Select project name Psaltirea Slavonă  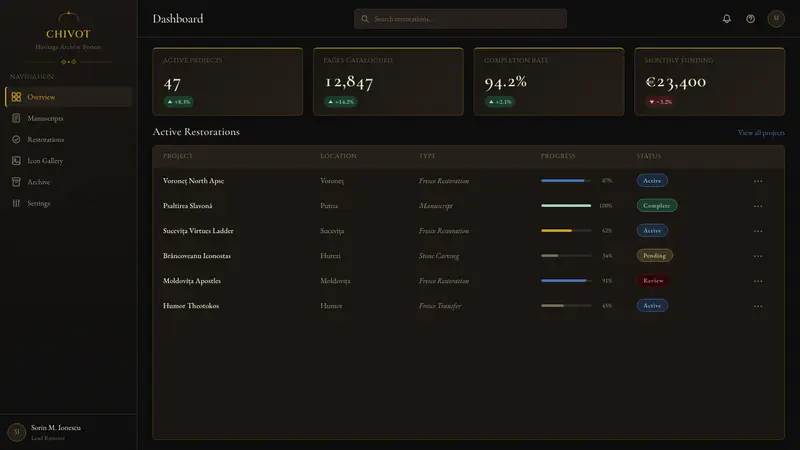pos(187,206)
